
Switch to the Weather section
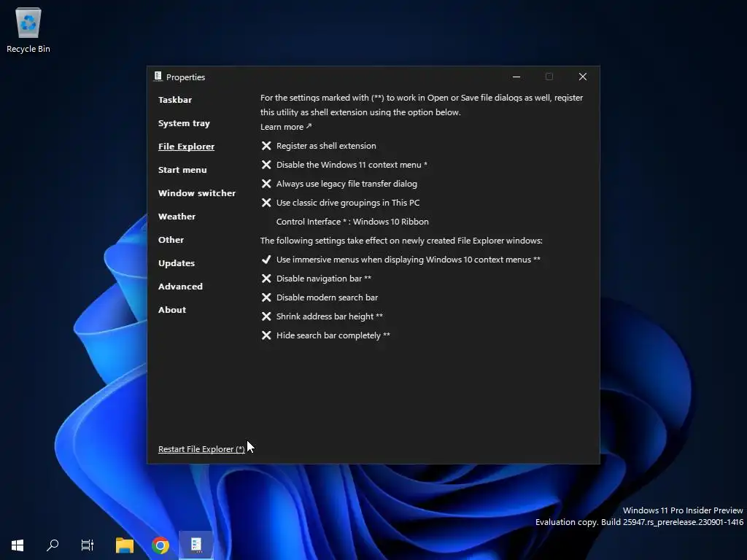point(177,217)
